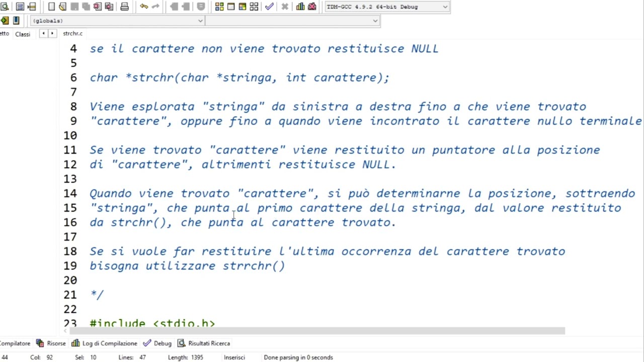Toggle bookmark using the blue book icon
The width and height of the screenshot is (644, 362).
click(x=16, y=21)
